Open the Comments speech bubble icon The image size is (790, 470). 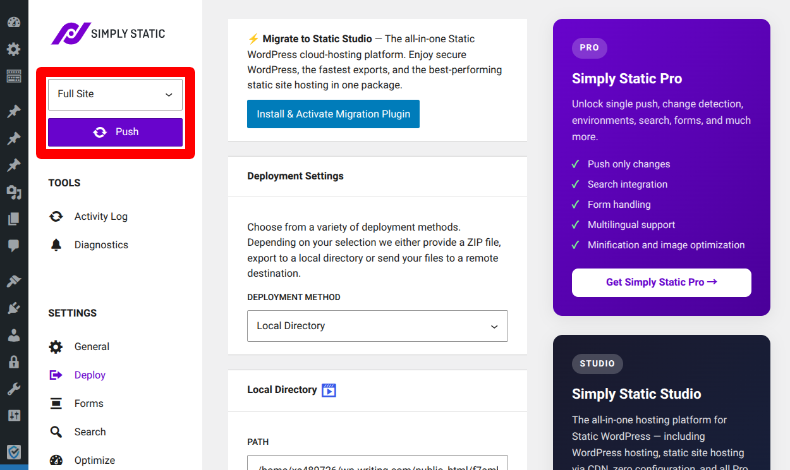[x=14, y=245]
